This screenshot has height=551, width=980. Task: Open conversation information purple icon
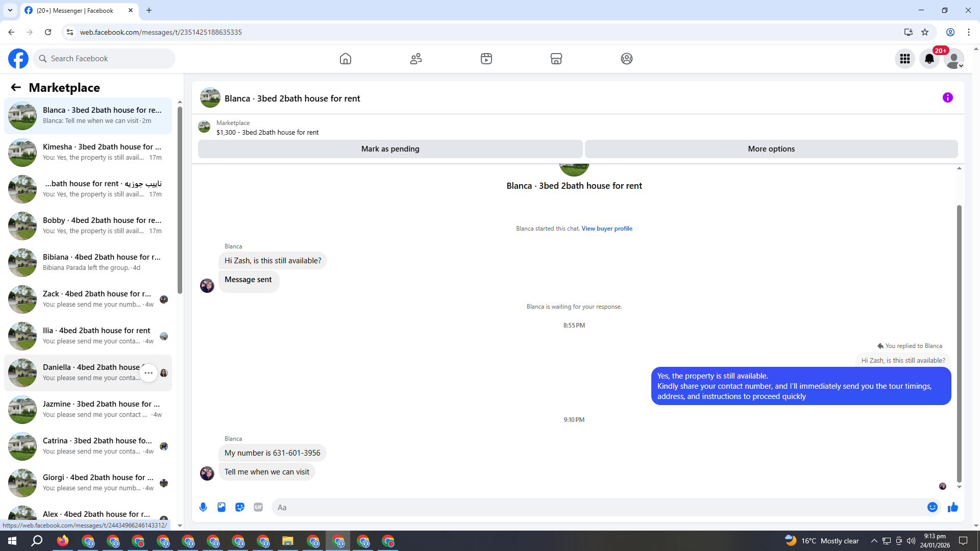click(x=947, y=97)
